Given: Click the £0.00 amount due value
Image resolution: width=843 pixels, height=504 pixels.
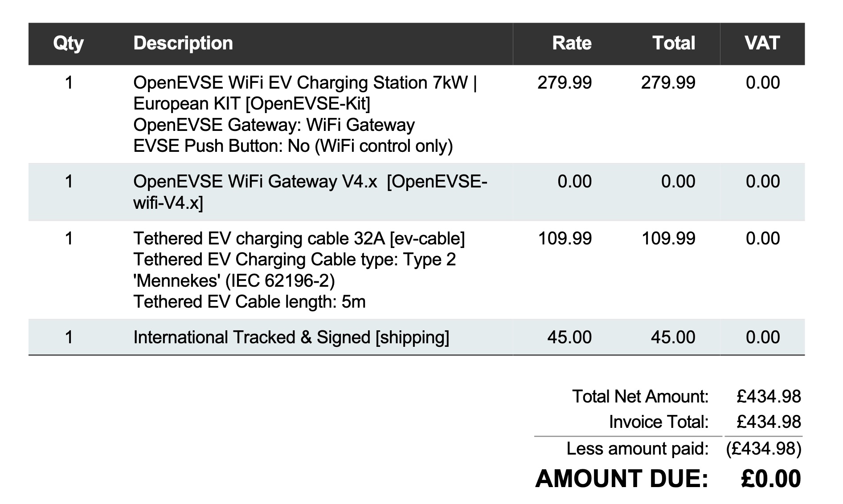Looking at the screenshot, I should [x=771, y=479].
